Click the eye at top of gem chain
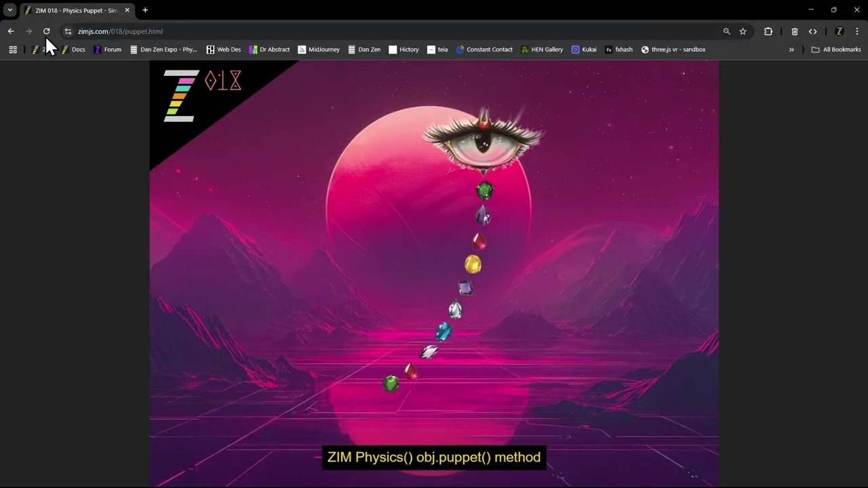This screenshot has height=488, width=868. click(x=483, y=143)
